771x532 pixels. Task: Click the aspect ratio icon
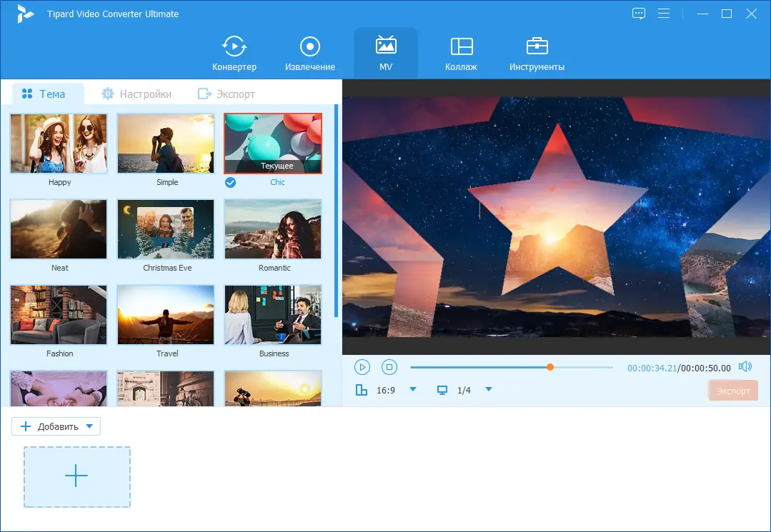tap(362, 390)
